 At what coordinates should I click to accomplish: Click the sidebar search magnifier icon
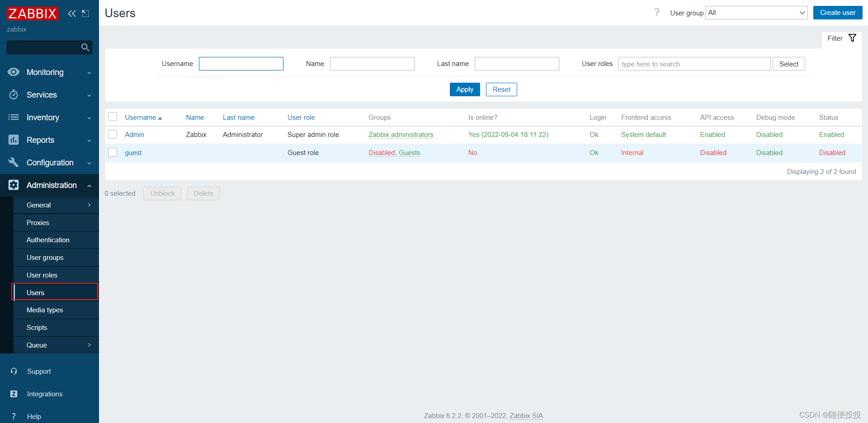(x=85, y=47)
